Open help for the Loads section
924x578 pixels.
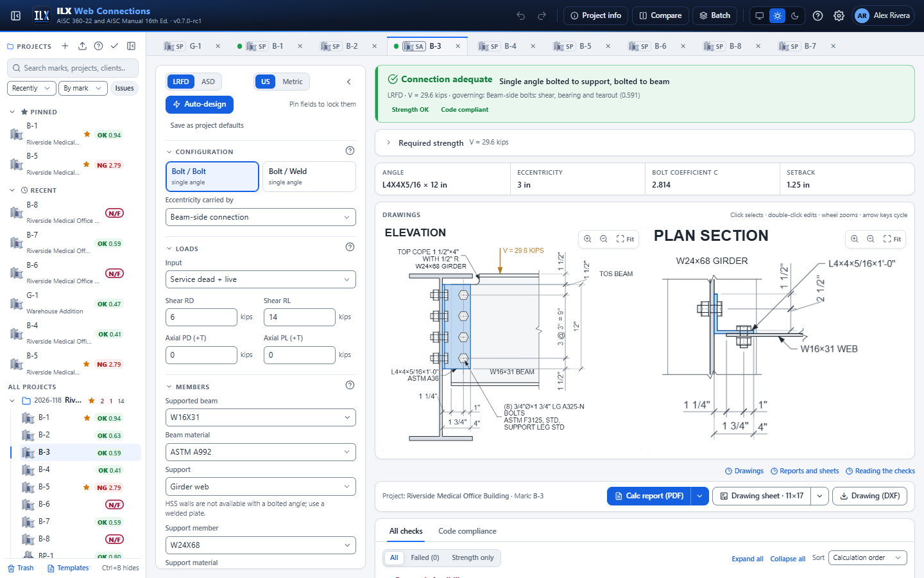[350, 247]
